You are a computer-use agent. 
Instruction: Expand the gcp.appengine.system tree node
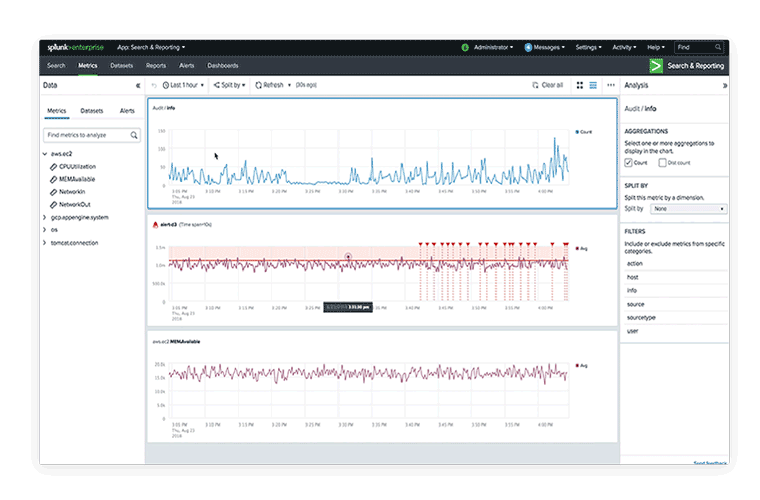tap(45, 217)
